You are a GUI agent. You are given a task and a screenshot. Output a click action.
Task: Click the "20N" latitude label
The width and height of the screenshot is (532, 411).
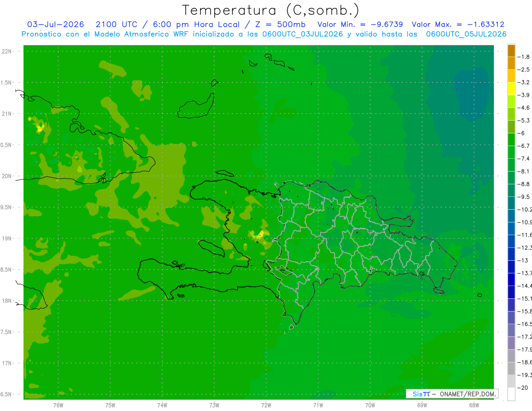[7, 176]
